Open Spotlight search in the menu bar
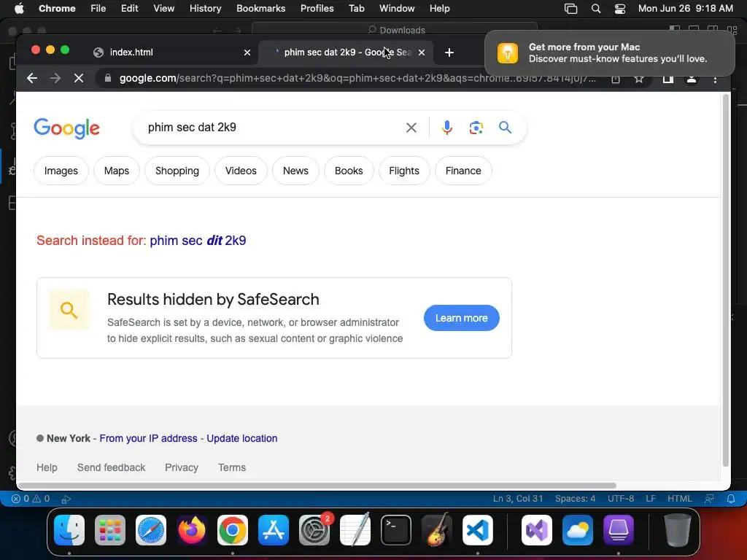 point(595,9)
